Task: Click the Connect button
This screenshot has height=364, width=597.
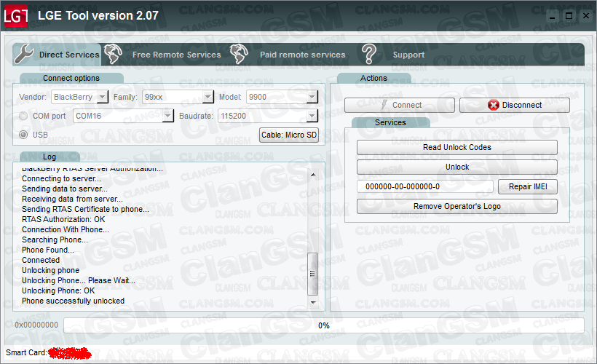Action: (x=400, y=105)
